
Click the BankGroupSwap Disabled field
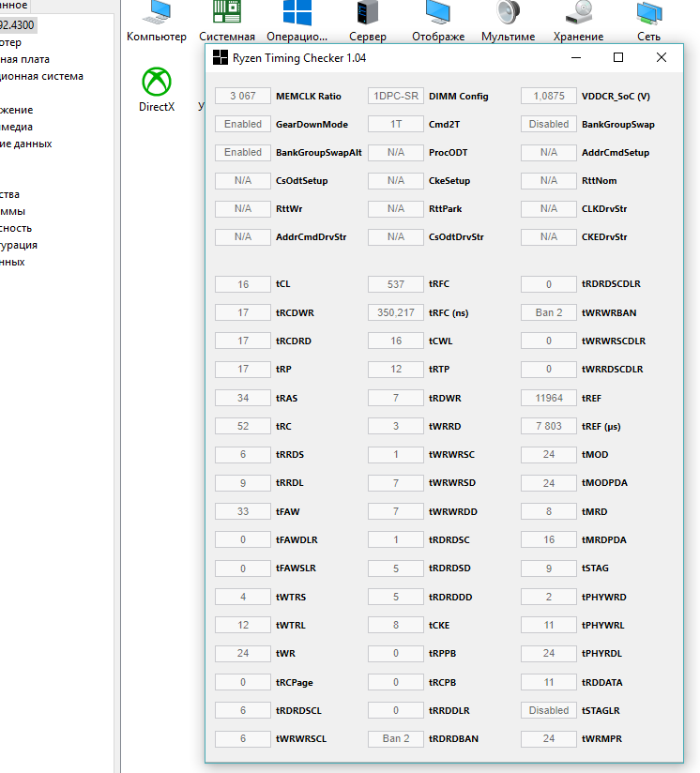tap(549, 124)
